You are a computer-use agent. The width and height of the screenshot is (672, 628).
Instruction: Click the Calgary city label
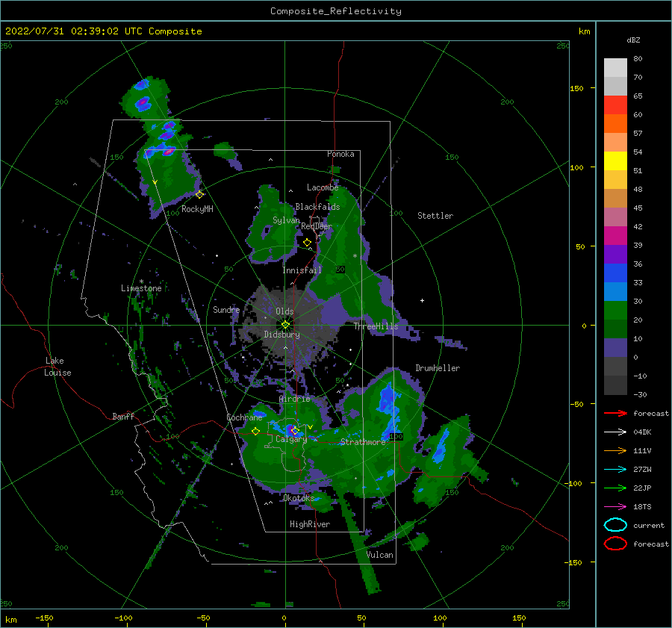click(291, 439)
